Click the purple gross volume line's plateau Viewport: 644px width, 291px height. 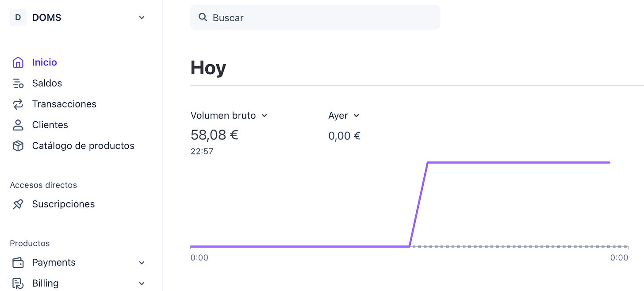tap(518, 162)
